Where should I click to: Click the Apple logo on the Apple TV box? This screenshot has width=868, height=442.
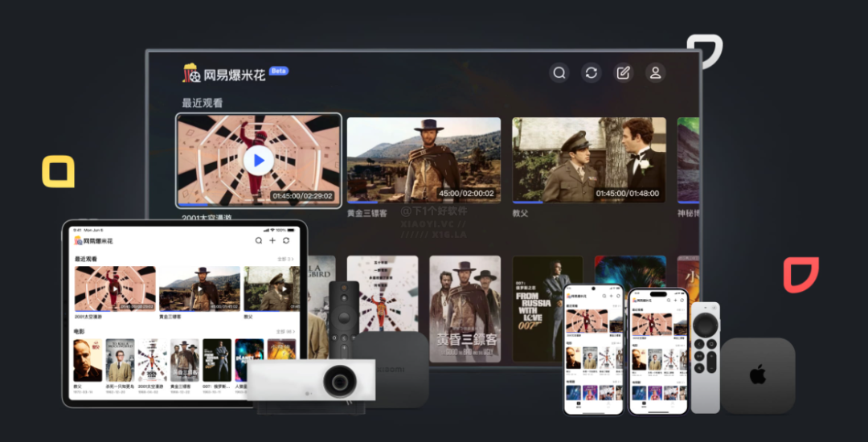tap(758, 375)
